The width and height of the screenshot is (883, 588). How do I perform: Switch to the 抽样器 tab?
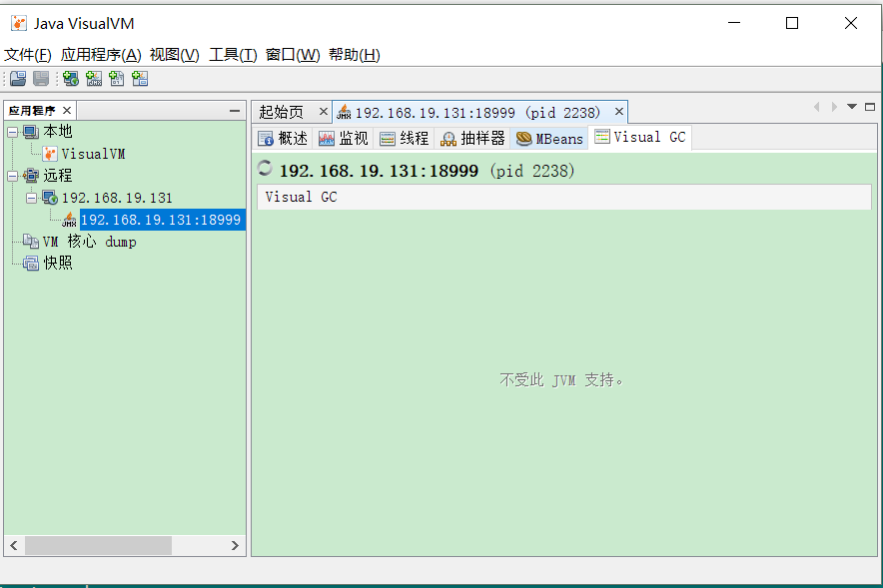[473, 139]
